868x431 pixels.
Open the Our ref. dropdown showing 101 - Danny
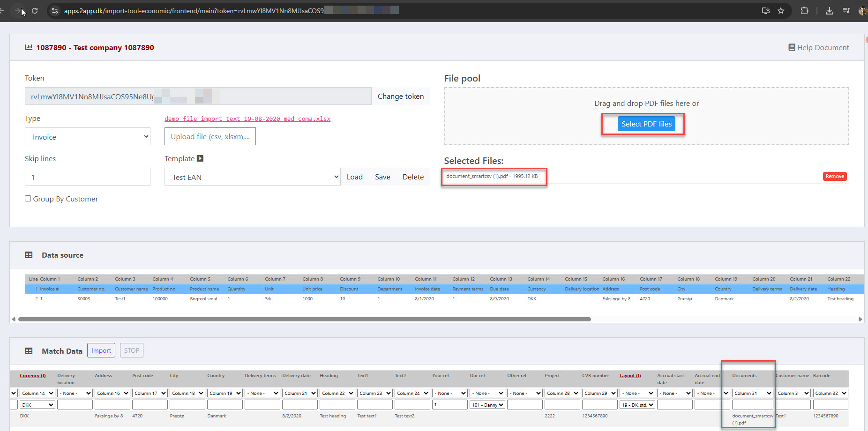[487, 405]
